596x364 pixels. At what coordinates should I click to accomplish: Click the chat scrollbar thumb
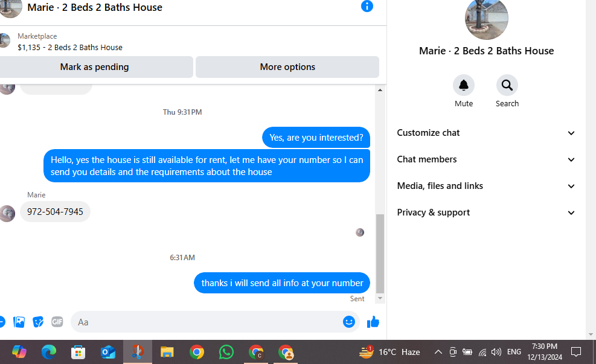(x=380, y=254)
